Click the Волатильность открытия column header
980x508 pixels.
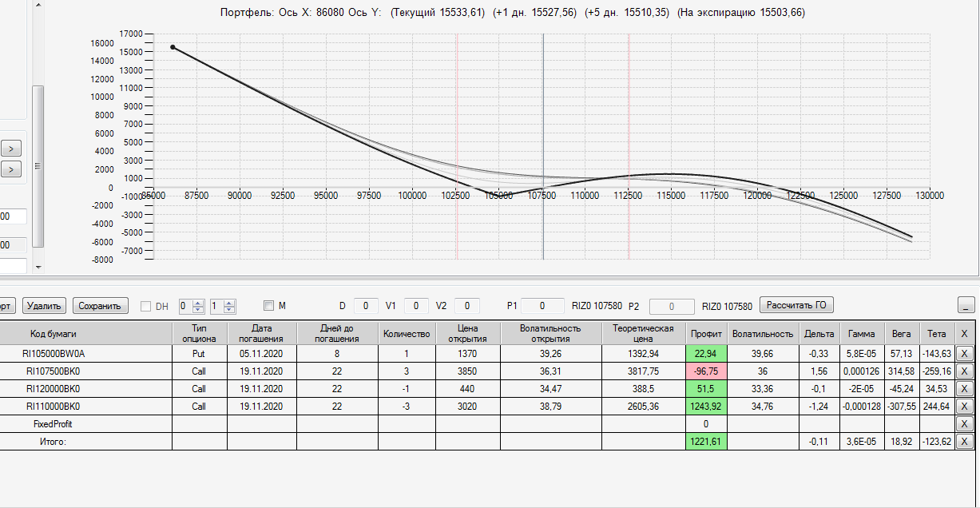pos(550,334)
